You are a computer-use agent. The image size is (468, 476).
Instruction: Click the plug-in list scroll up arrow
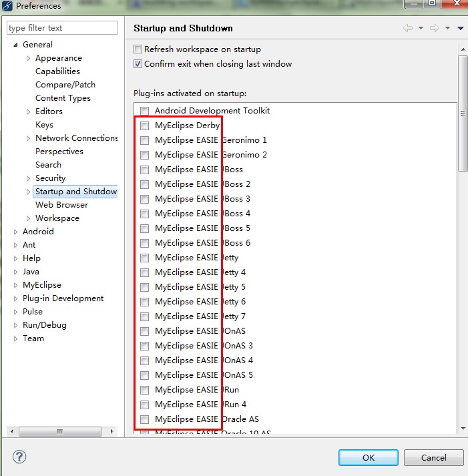coord(463,49)
